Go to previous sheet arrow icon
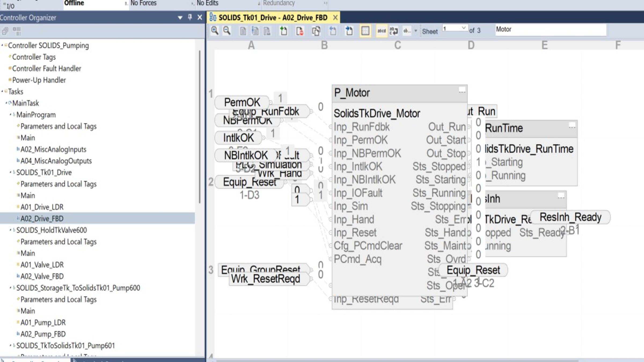Image resolution: width=644 pixels, height=362 pixels. (333, 31)
